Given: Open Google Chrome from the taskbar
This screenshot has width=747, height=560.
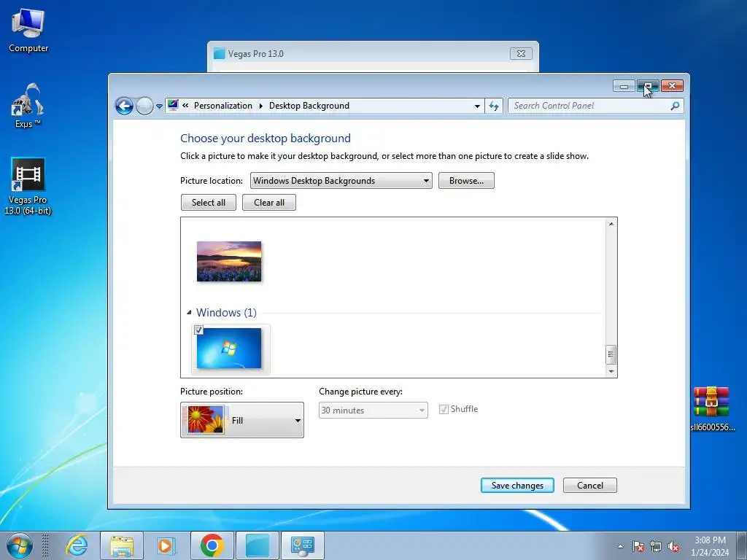Looking at the screenshot, I should (212, 545).
